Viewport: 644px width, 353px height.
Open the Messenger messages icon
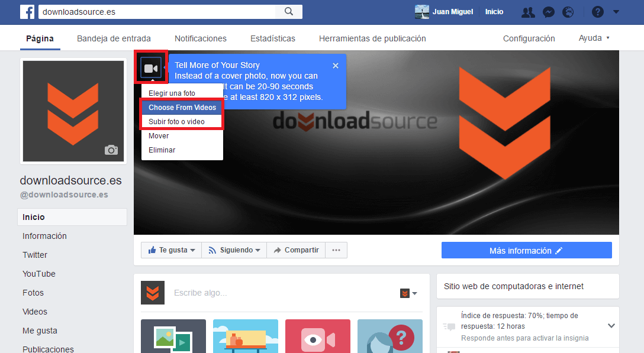coord(549,12)
